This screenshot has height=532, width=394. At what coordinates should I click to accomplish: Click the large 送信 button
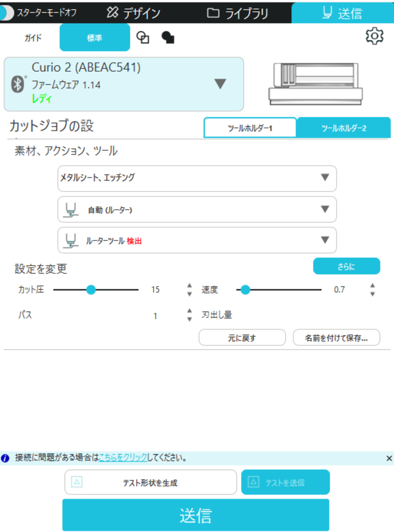[x=196, y=515]
